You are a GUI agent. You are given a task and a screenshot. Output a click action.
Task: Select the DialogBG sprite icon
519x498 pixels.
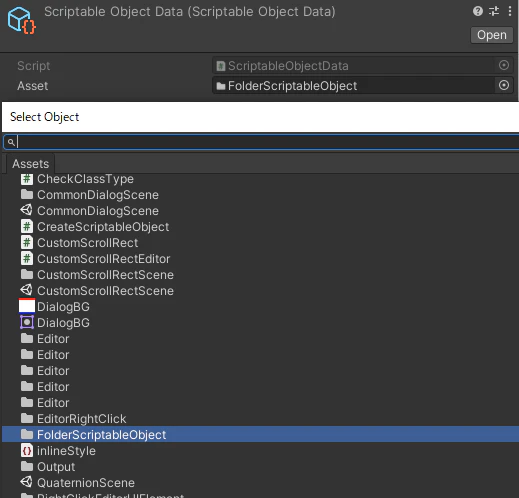pyautogui.click(x=27, y=323)
